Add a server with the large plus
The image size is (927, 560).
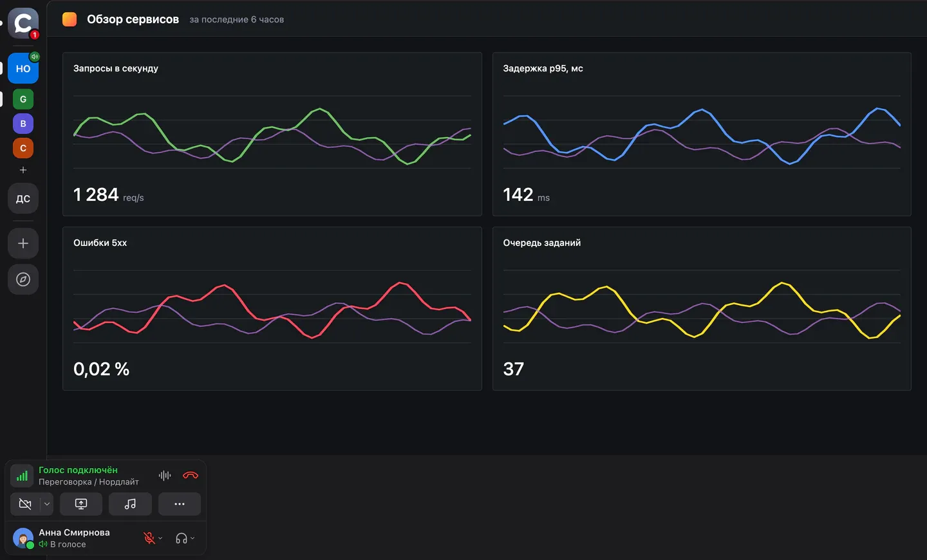click(23, 243)
